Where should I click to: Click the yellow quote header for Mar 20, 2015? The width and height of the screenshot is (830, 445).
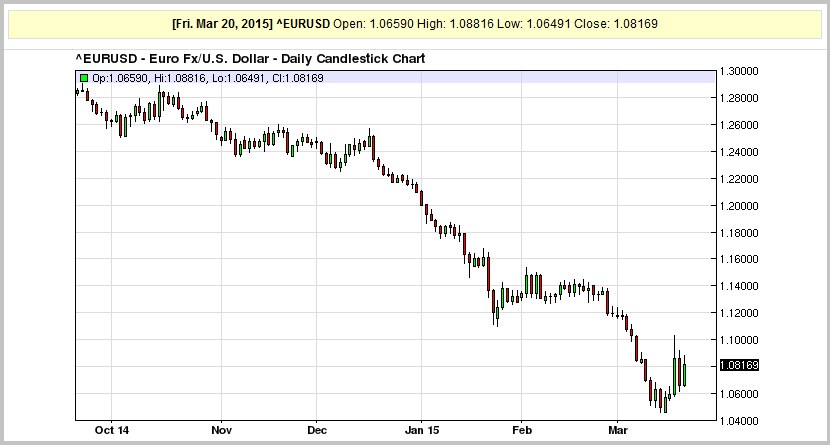(x=415, y=24)
